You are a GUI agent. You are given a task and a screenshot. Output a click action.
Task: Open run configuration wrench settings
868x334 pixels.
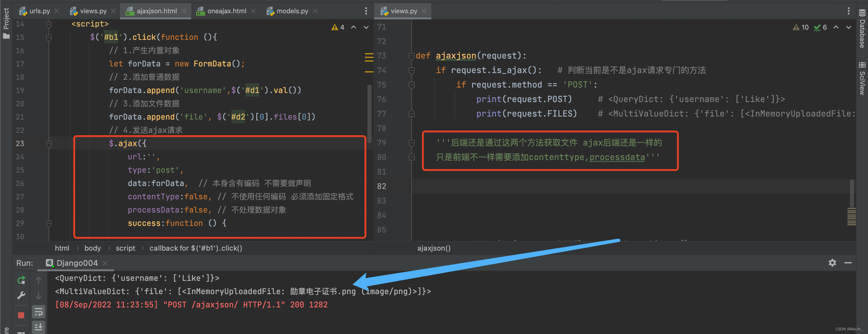(21, 296)
